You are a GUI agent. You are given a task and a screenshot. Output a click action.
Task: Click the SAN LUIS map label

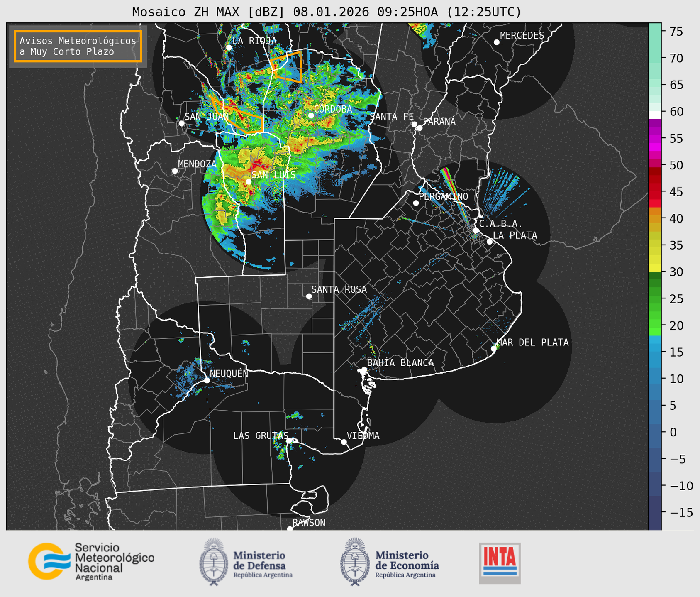coord(274,175)
